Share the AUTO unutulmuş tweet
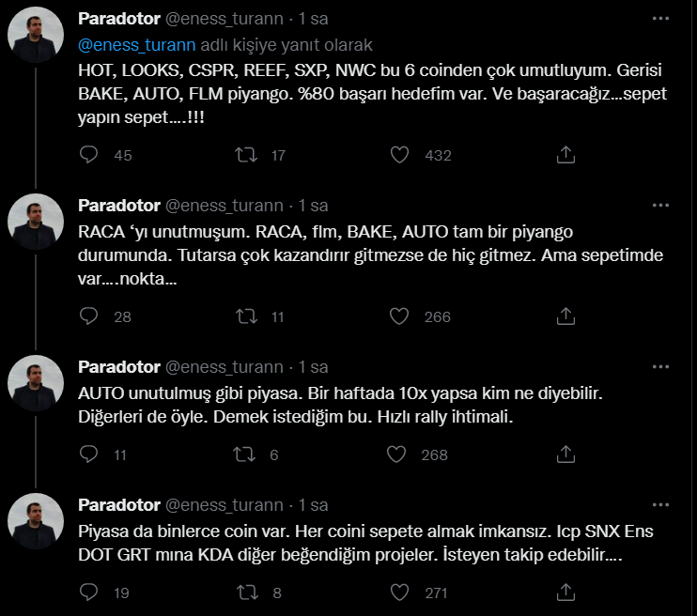Viewport: 697px width, 616px height. pyautogui.click(x=566, y=455)
